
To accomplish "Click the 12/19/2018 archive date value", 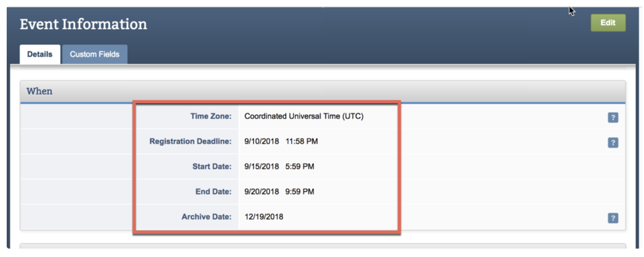I will (264, 217).
